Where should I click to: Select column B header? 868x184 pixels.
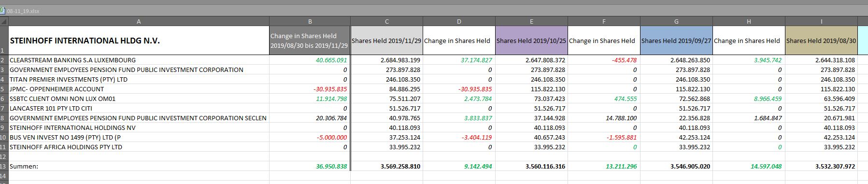(x=310, y=21)
